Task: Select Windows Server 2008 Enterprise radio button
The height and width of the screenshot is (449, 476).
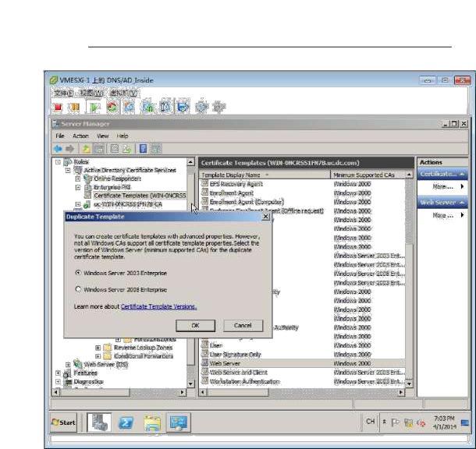Action: click(78, 289)
